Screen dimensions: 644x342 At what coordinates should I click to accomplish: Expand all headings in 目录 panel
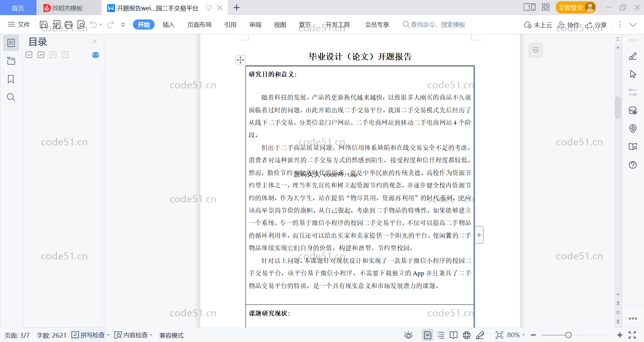click(29, 55)
